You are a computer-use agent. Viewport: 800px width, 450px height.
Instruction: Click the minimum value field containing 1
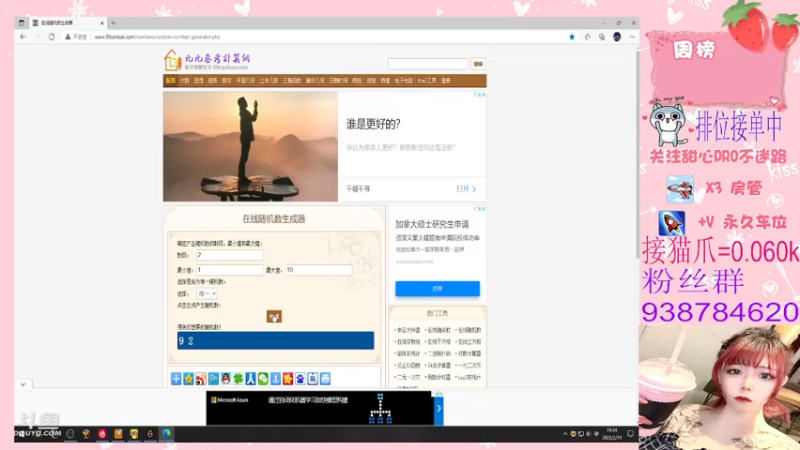point(230,270)
